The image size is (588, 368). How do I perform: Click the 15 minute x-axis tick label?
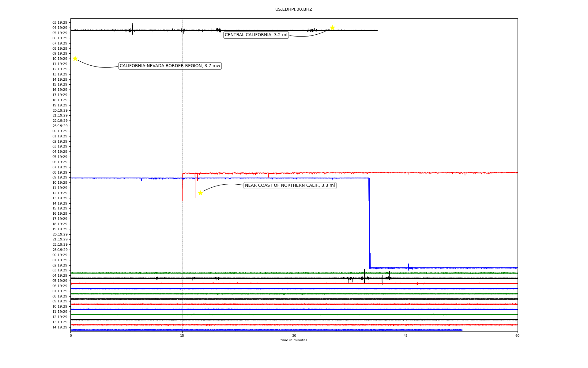tap(182, 335)
